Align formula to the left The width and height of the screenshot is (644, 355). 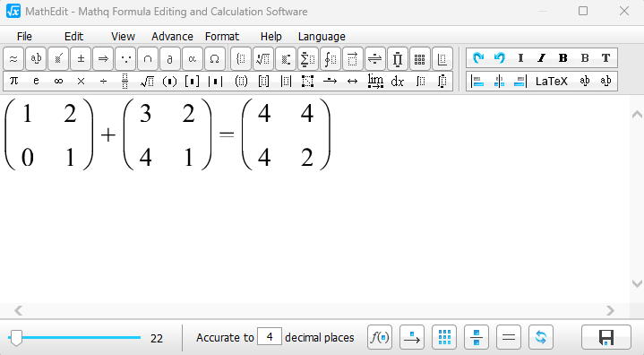pyautogui.click(x=477, y=81)
